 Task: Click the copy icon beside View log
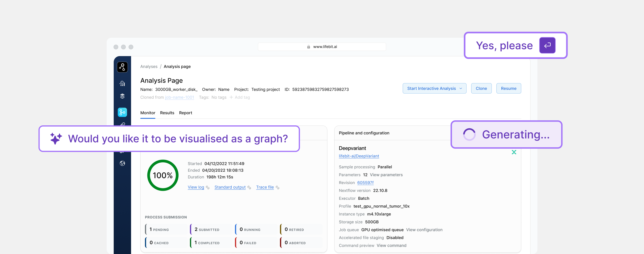coord(208,188)
